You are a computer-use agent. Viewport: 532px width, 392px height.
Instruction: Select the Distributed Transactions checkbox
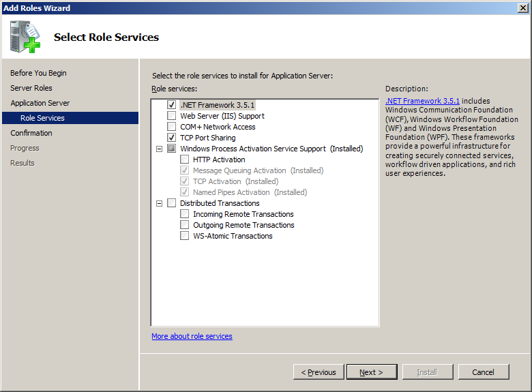171,203
